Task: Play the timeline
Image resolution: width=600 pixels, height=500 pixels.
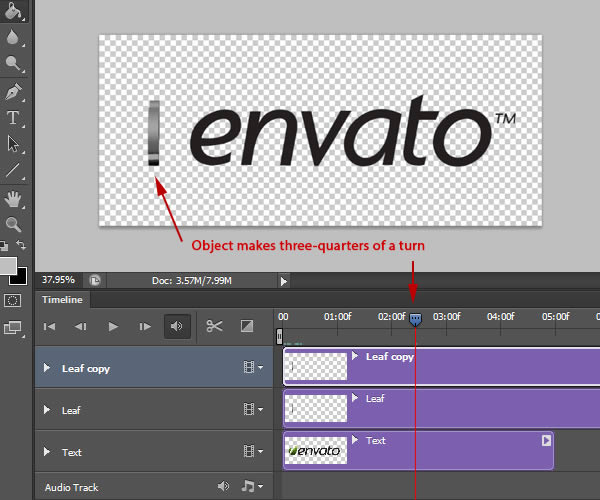Action: [113, 327]
